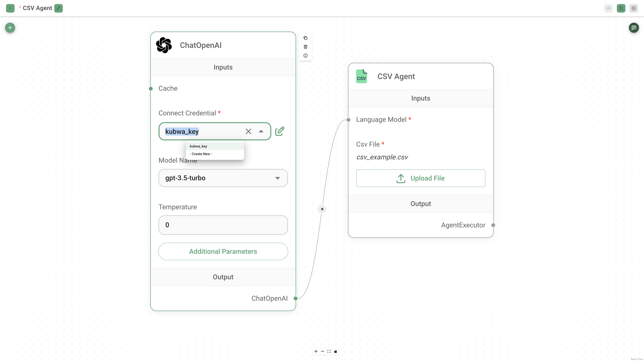Toggle canvas interactivity lock
The width and height of the screenshot is (644, 362).
tap(335, 351)
